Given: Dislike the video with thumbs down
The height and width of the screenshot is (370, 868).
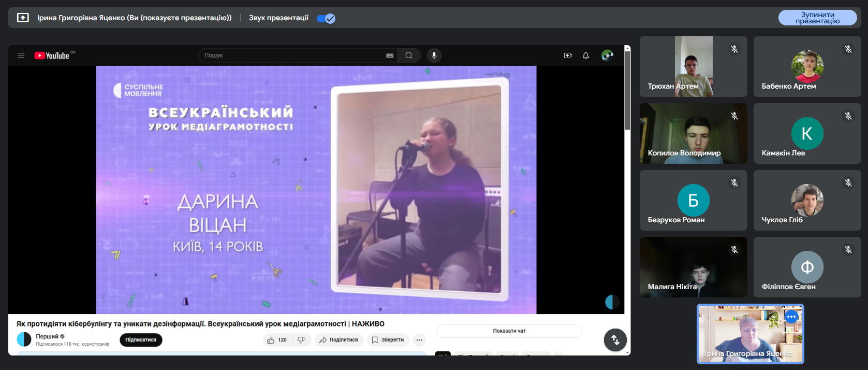Looking at the screenshot, I should click(x=301, y=340).
